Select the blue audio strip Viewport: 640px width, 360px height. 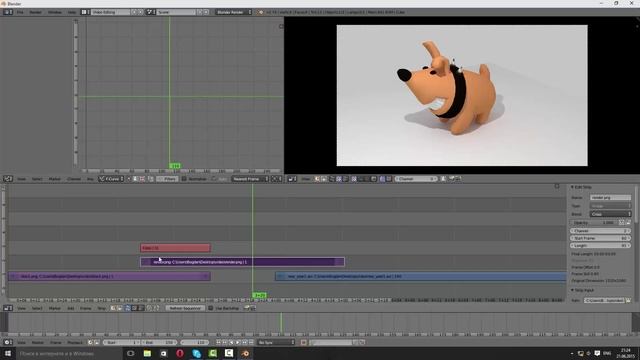[420, 276]
